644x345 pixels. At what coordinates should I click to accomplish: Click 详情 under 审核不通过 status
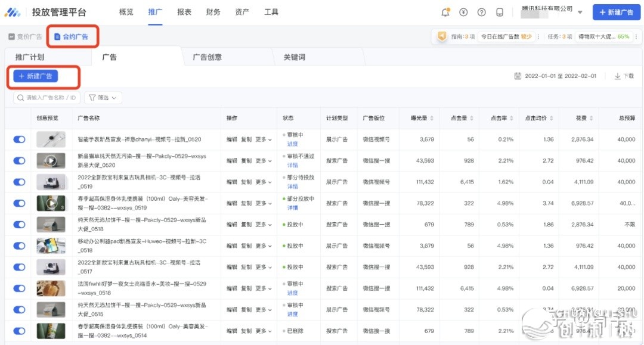293,165
